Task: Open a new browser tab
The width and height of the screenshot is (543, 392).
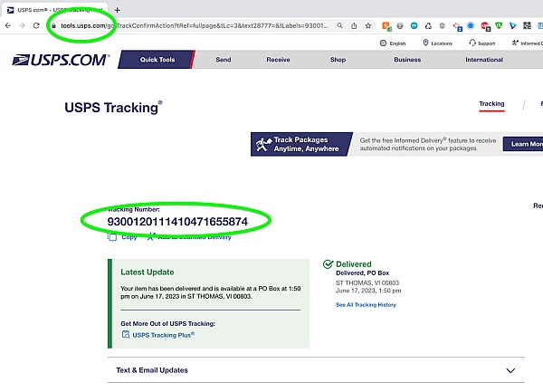Action: point(118,9)
